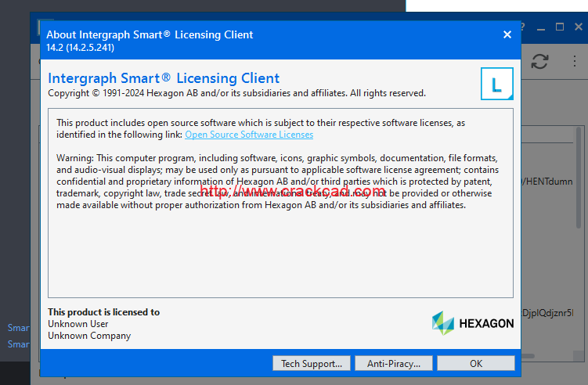The width and height of the screenshot is (588, 385).
Task: Confirm the dialog with OK
Action: [x=476, y=363]
